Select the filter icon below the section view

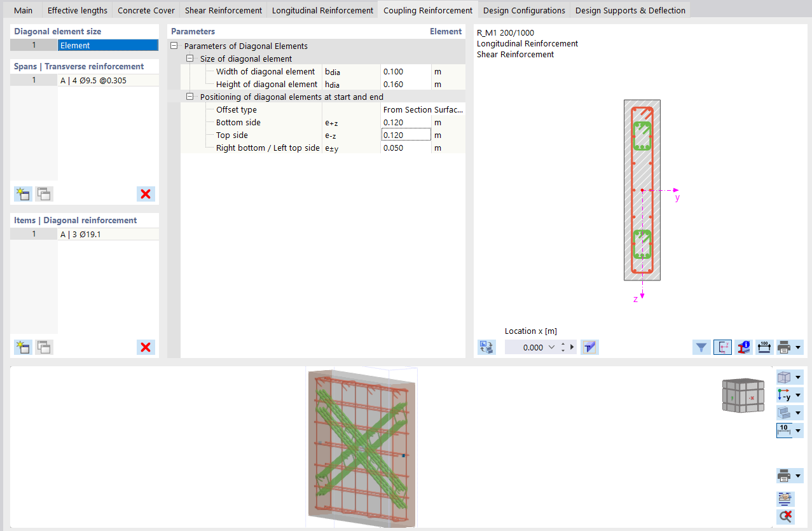coord(701,347)
